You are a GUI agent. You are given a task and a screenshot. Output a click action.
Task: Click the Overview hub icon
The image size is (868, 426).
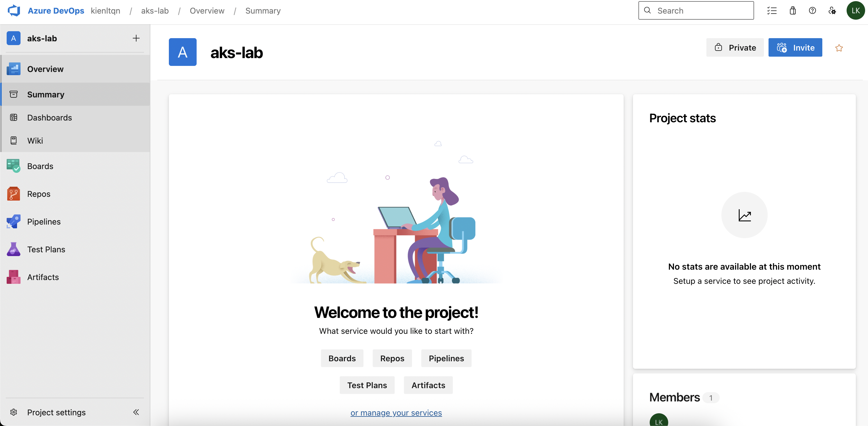14,69
